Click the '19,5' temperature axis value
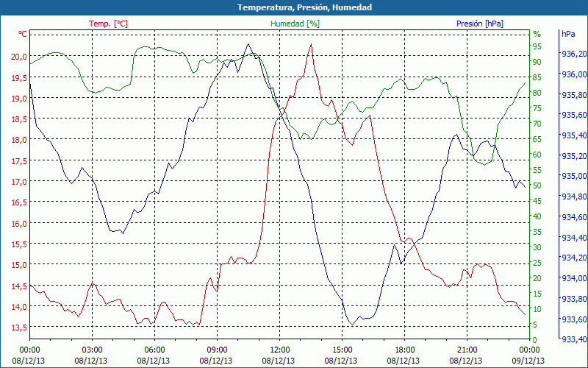The width and height of the screenshot is (588, 368). (19, 78)
